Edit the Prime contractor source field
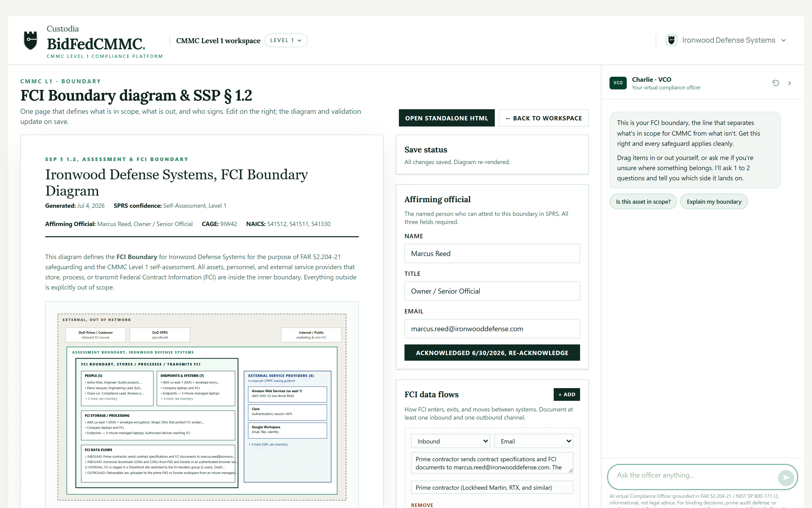Viewport: 812px width, 508px height. 492,487
